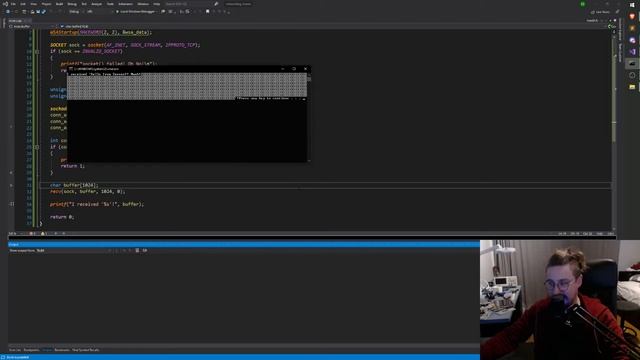Open the File Explorer taskbar icon
The height and width of the screenshot is (360, 640).
pyautogui.click(x=632, y=87)
